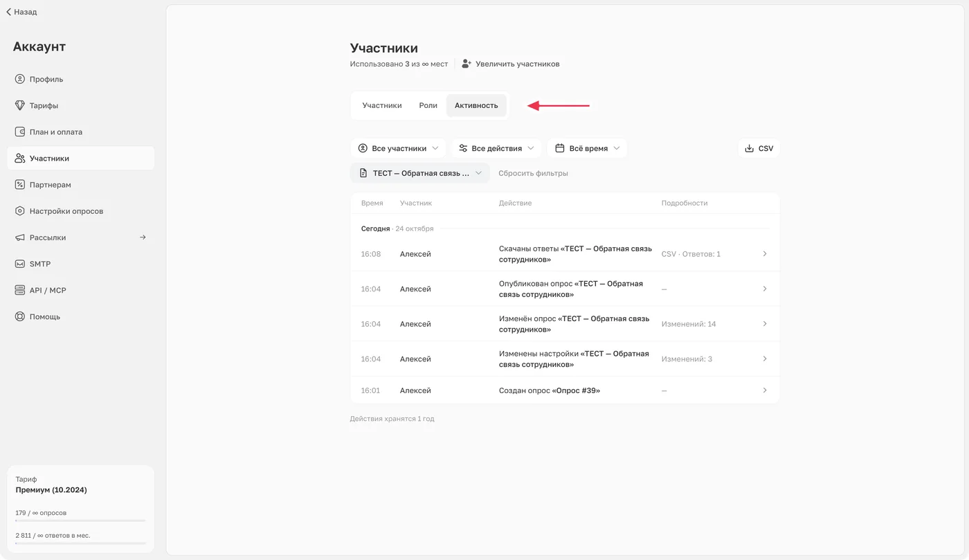Select the Активность tab
The height and width of the screenshot is (560, 969).
click(x=476, y=105)
